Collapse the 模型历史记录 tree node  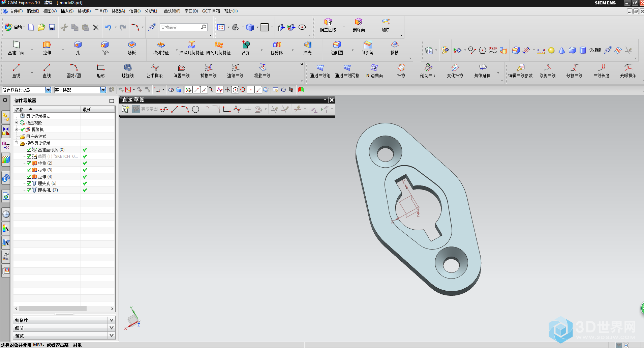(x=16, y=143)
